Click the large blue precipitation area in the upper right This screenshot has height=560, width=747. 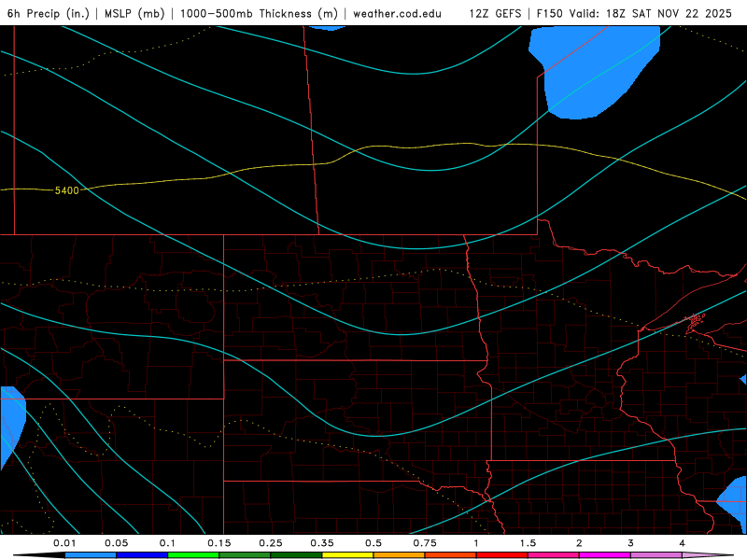click(593, 72)
